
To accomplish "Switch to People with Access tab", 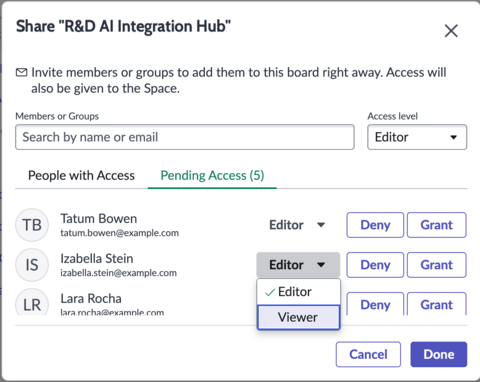I will [x=81, y=175].
